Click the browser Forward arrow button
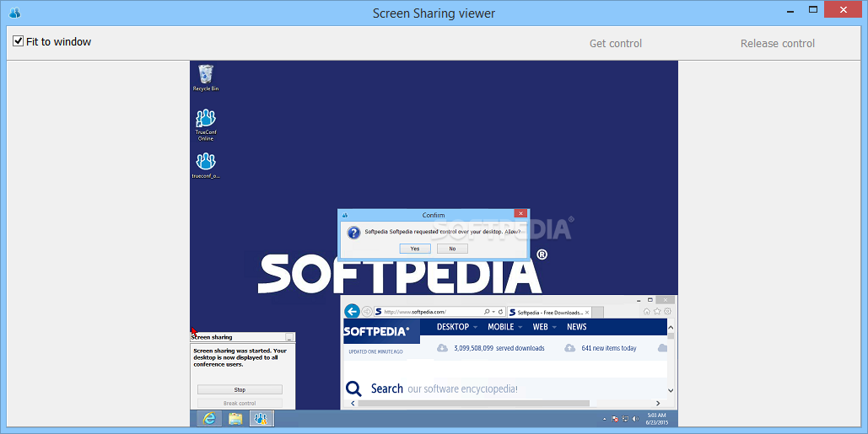868x434 pixels. (x=367, y=312)
